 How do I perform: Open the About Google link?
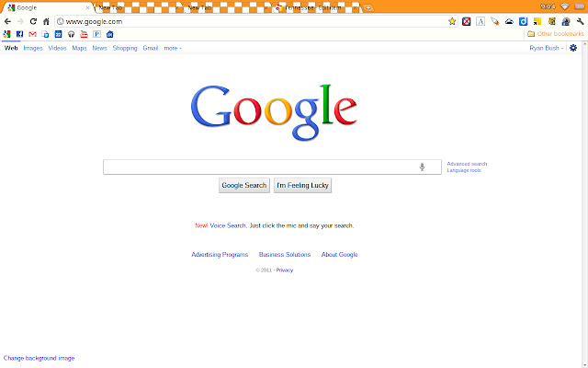coord(339,255)
